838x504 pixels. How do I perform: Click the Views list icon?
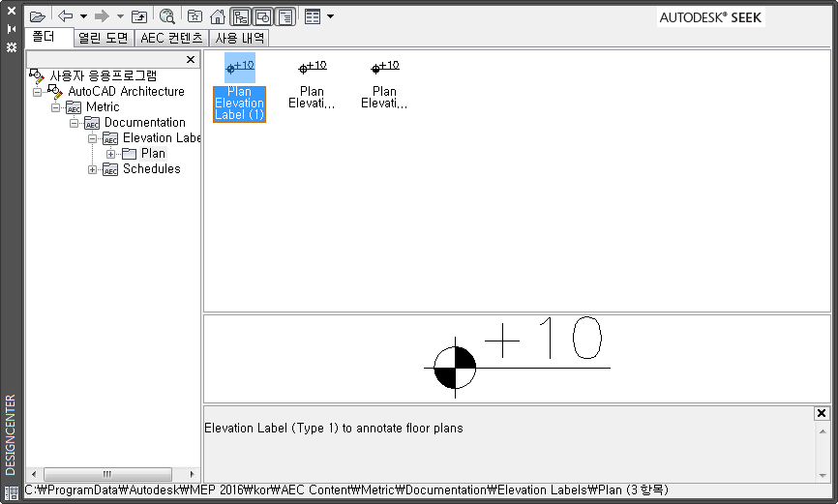point(313,16)
